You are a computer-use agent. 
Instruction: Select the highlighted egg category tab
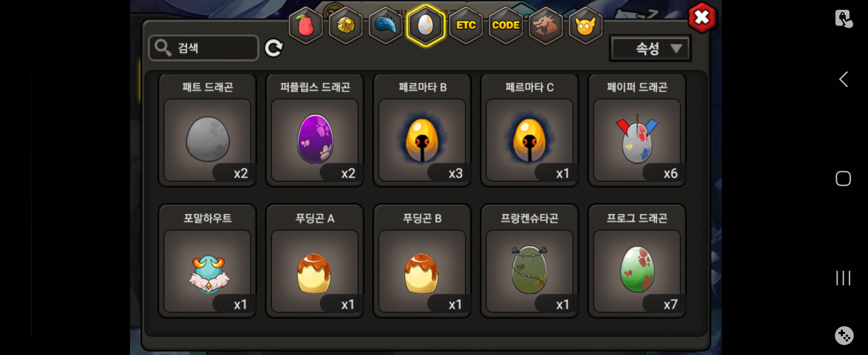coord(425,26)
